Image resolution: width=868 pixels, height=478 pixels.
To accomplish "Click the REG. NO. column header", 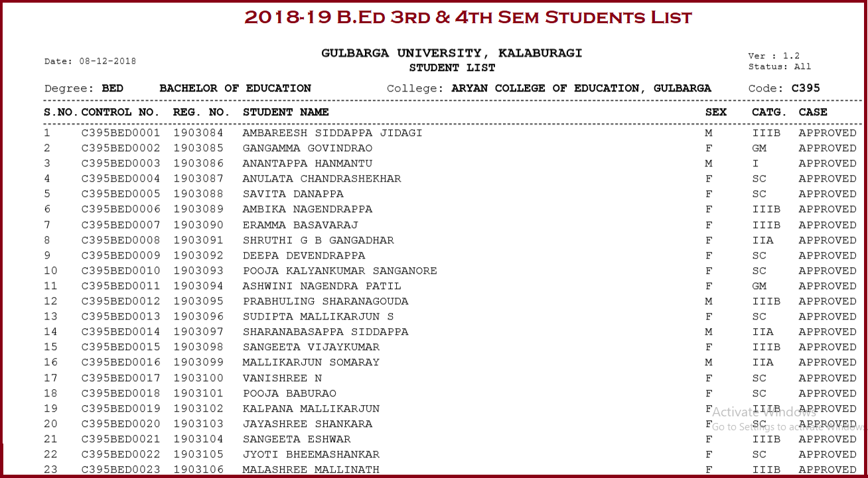I will [x=201, y=112].
